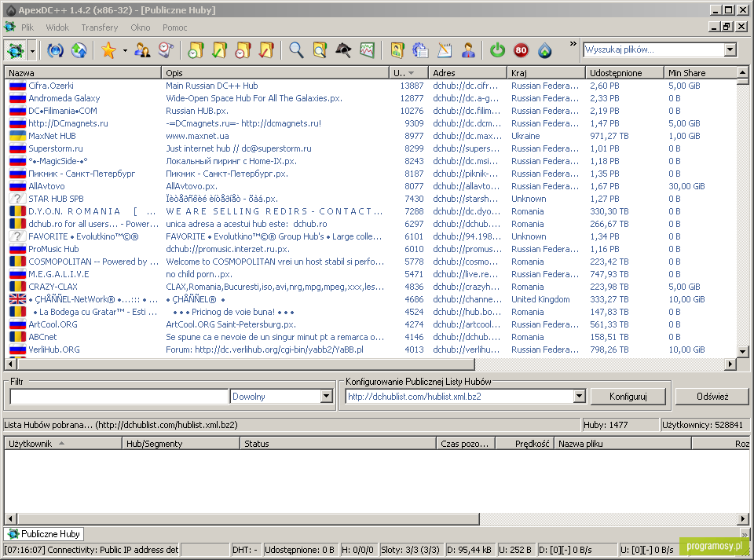
Task: Click the documents with gear toolbar icon
Action: coord(421,50)
